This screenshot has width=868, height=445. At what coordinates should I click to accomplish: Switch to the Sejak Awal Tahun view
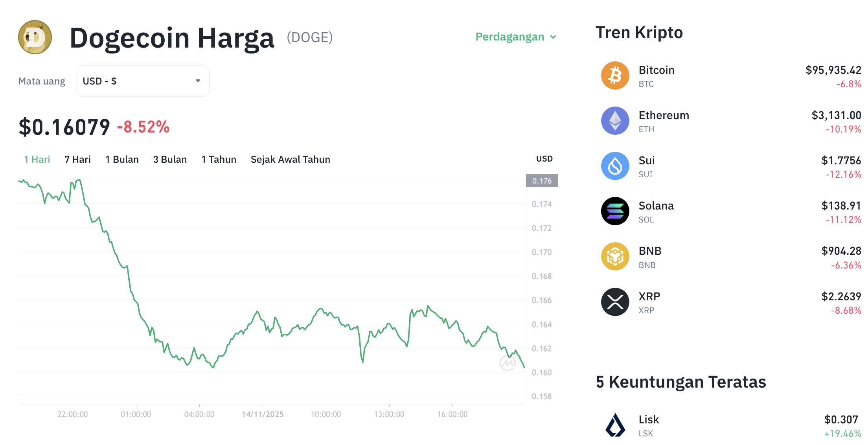pyautogui.click(x=290, y=159)
